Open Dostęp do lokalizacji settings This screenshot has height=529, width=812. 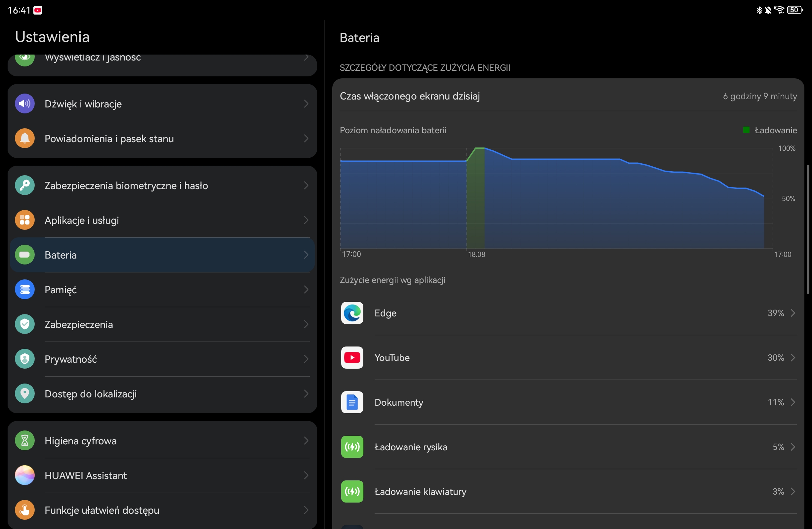click(162, 394)
